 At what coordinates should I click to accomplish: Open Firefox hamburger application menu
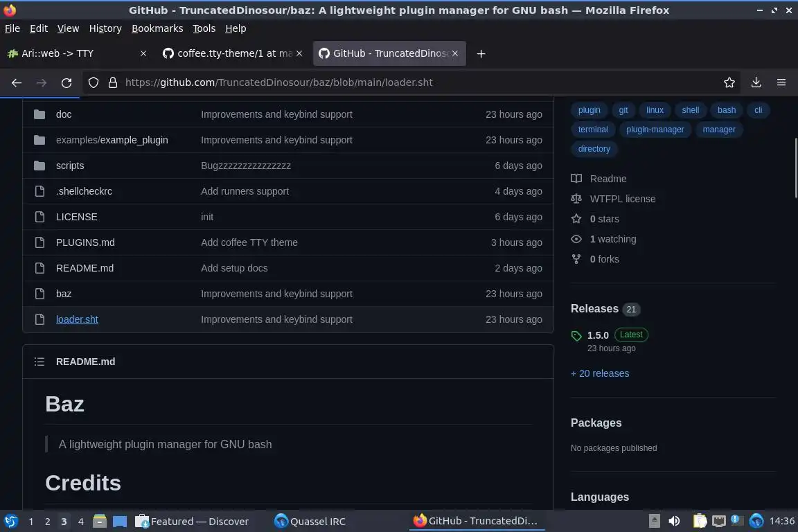781,82
